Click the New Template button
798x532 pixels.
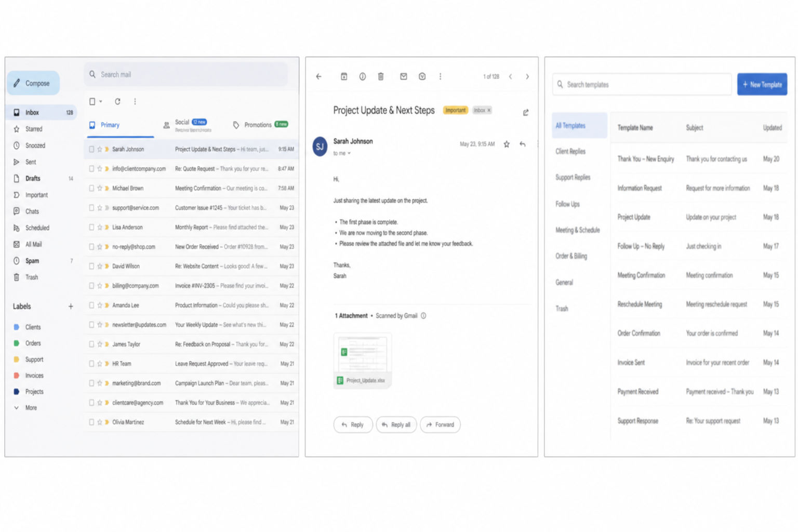[762, 85]
